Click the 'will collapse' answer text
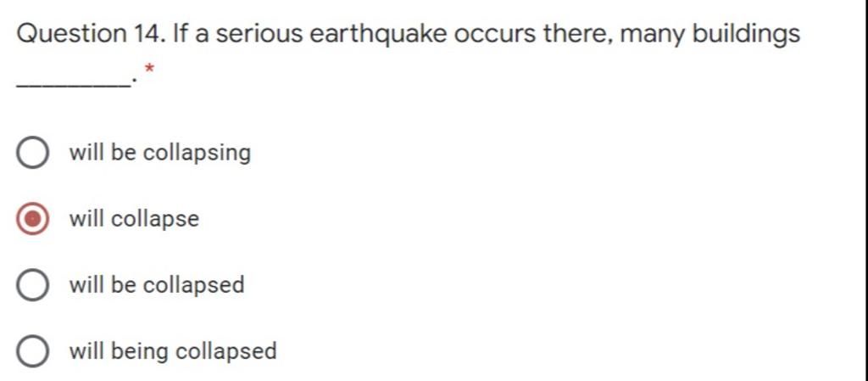 pyautogui.click(x=134, y=219)
